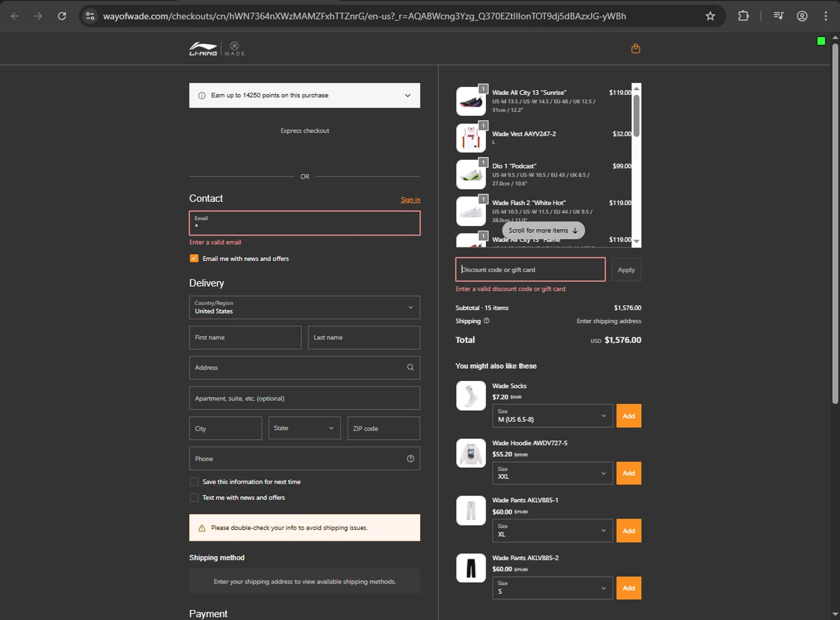Click the Li-Ning logo

[x=203, y=49]
